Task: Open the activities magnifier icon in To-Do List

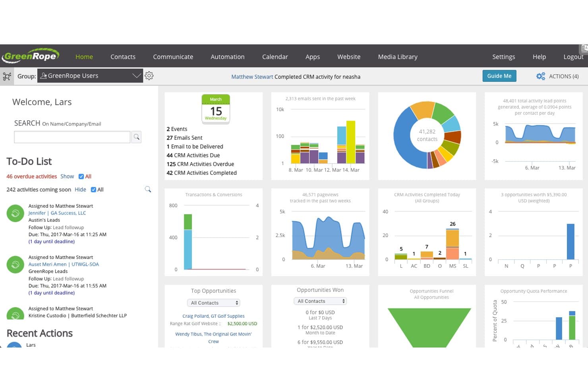Action: pos(148,189)
